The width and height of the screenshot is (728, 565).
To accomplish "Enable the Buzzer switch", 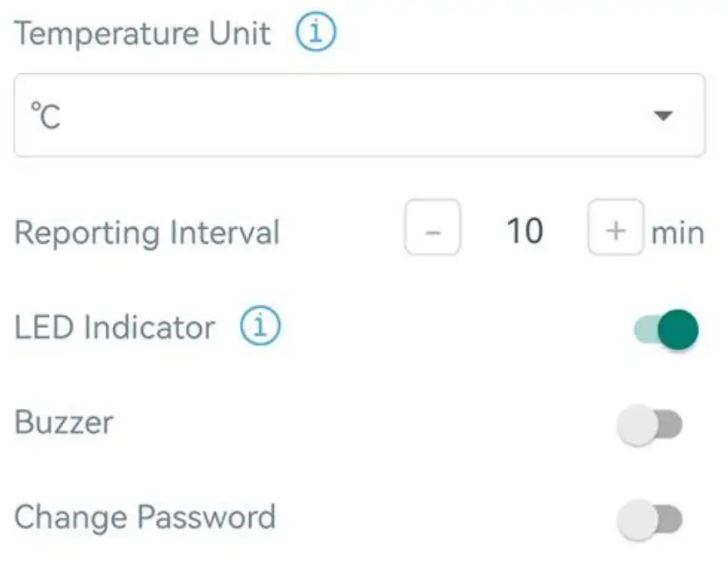I will (x=652, y=422).
